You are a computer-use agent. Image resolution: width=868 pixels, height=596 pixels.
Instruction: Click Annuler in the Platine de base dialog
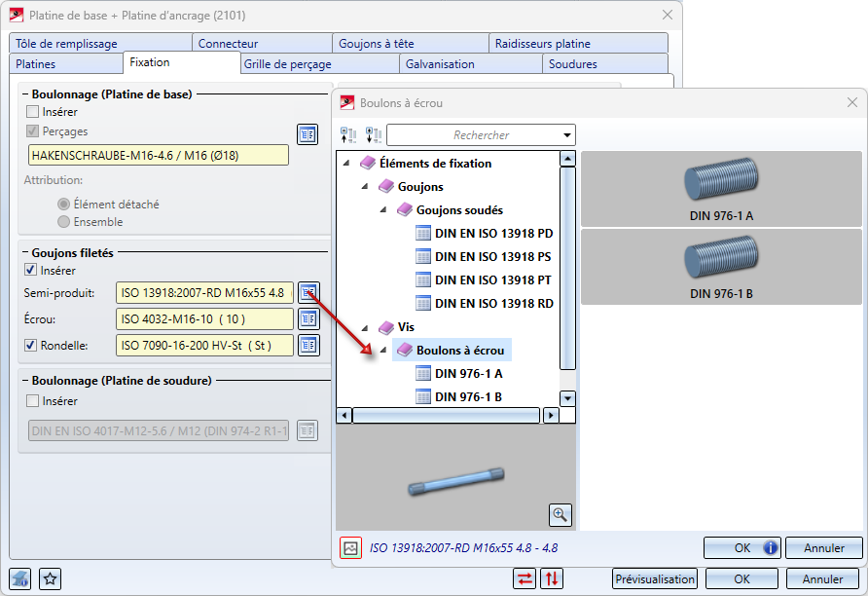822,578
